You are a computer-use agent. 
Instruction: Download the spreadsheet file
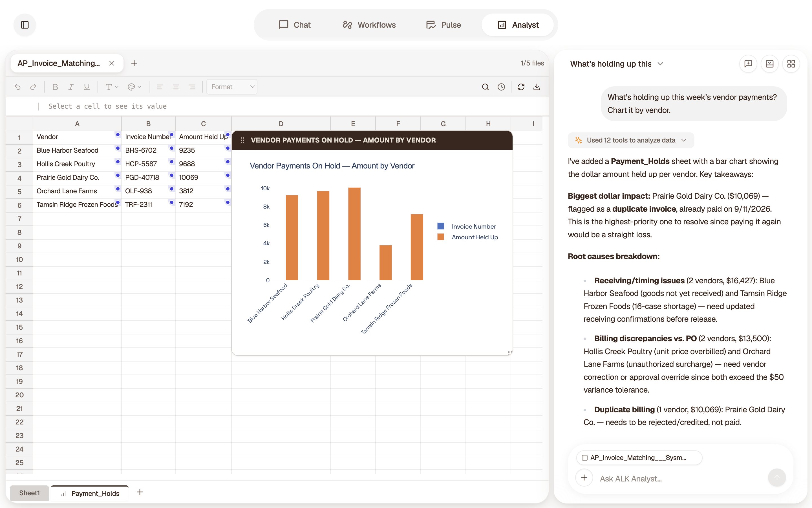pos(537,87)
